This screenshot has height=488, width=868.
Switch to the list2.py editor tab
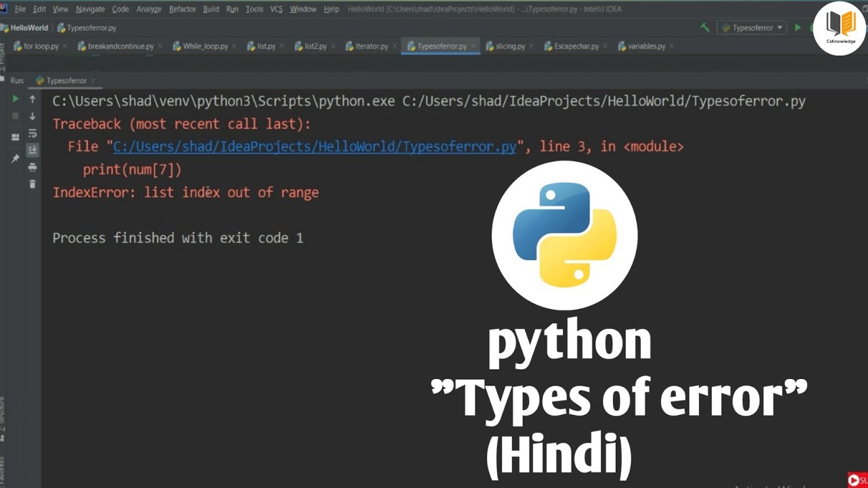(315, 46)
